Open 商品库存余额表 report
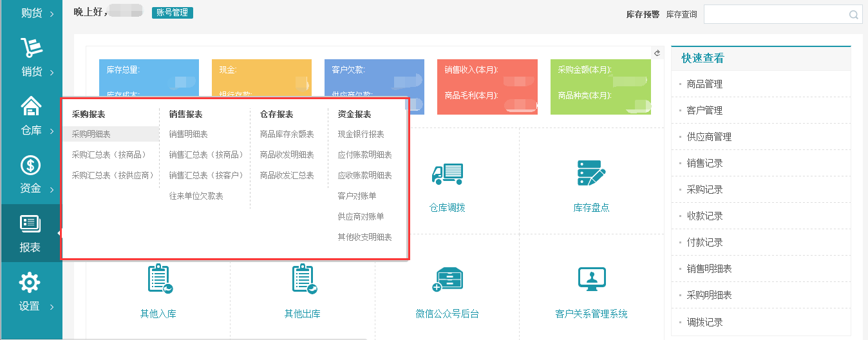868x340 pixels. [x=287, y=134]
